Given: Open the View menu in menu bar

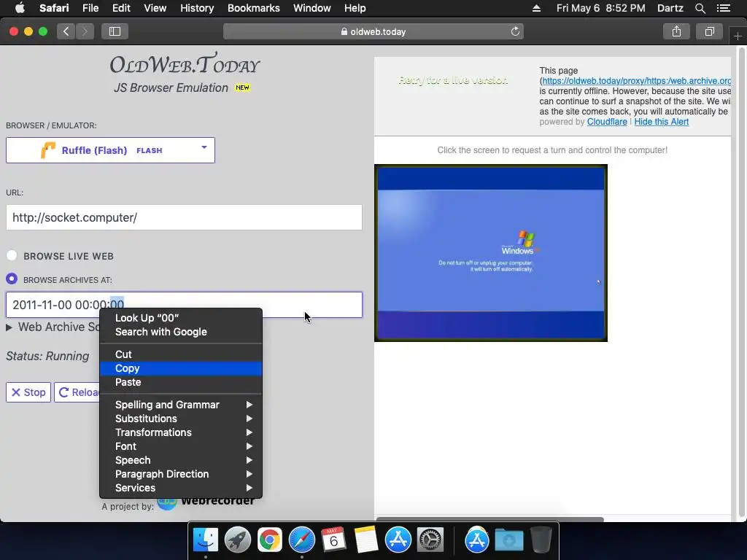Looking at the screenshot, I should [x=155, y=8].
